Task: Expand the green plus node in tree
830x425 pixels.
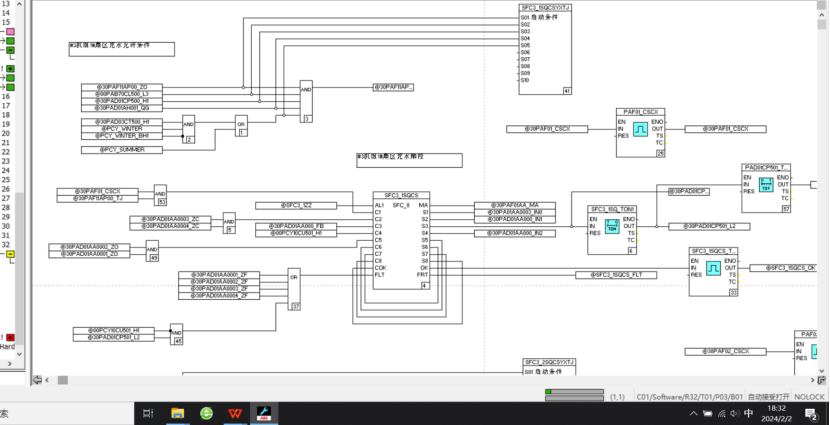Action: [x=11, y=69]
